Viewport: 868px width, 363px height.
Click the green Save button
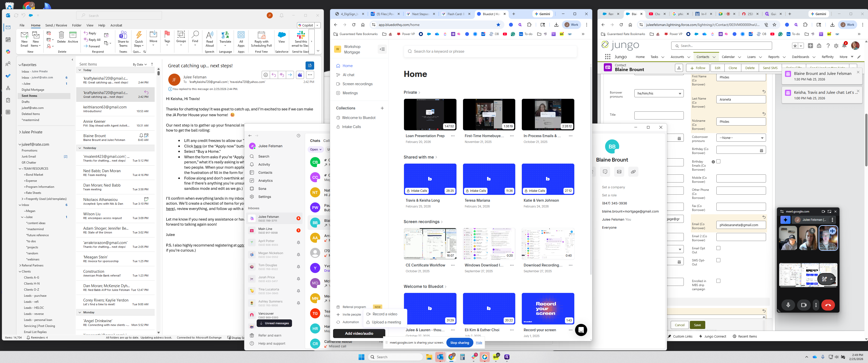697,325
